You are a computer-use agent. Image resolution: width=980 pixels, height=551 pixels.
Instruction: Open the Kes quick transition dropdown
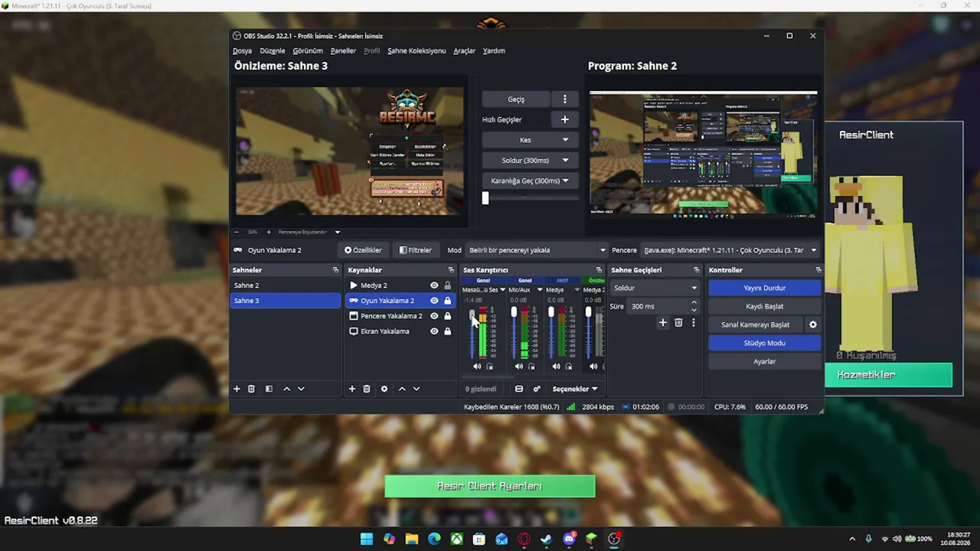[525, 140]
